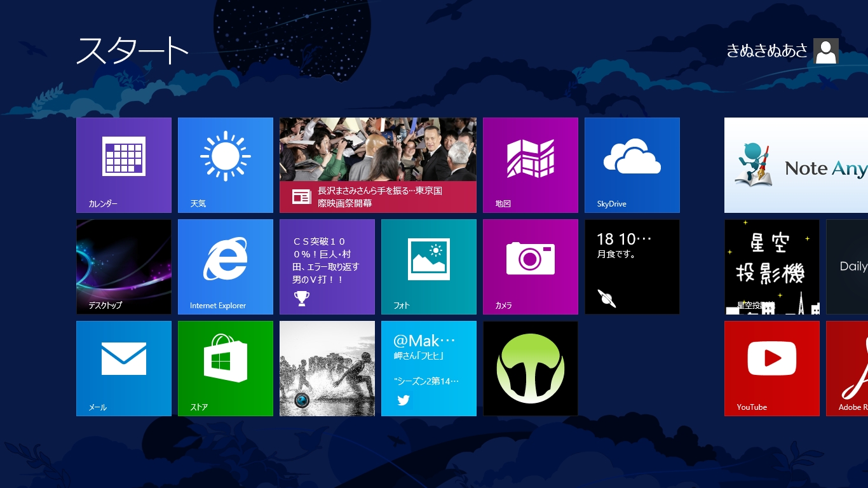Open the astronomy tile showing 月食です
Screen dimensions: 868x488
tap(632, 267)
